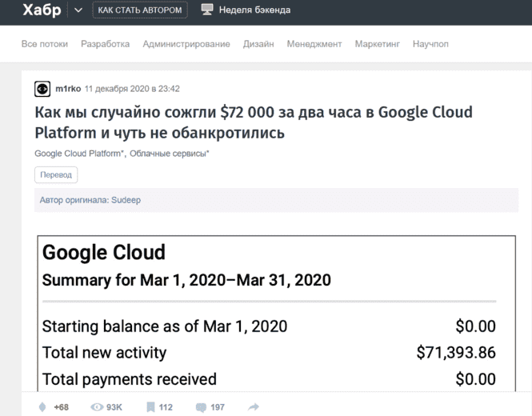Click the Хабр logo
532x416 pixels.
(x=42, y=10)
